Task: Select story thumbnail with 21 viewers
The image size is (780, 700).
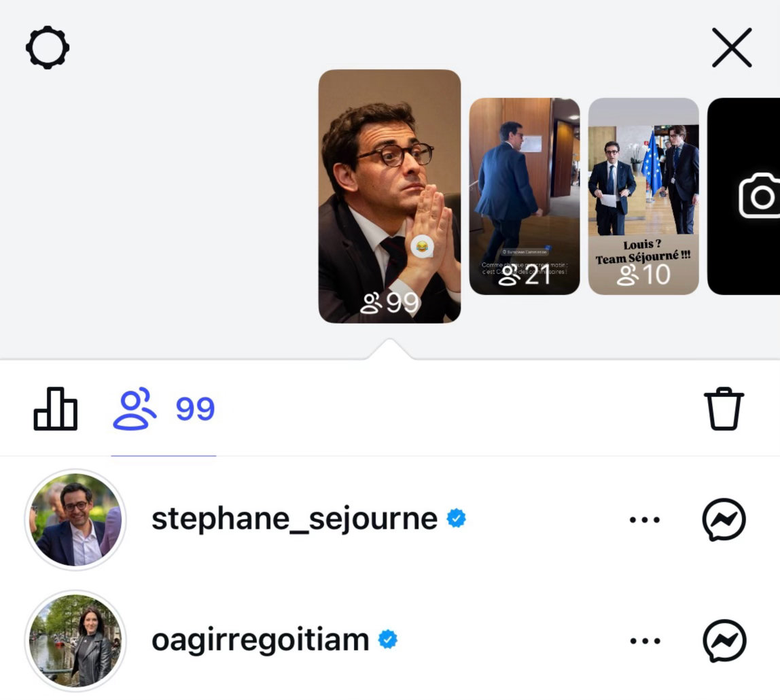Action: (525, 196)
